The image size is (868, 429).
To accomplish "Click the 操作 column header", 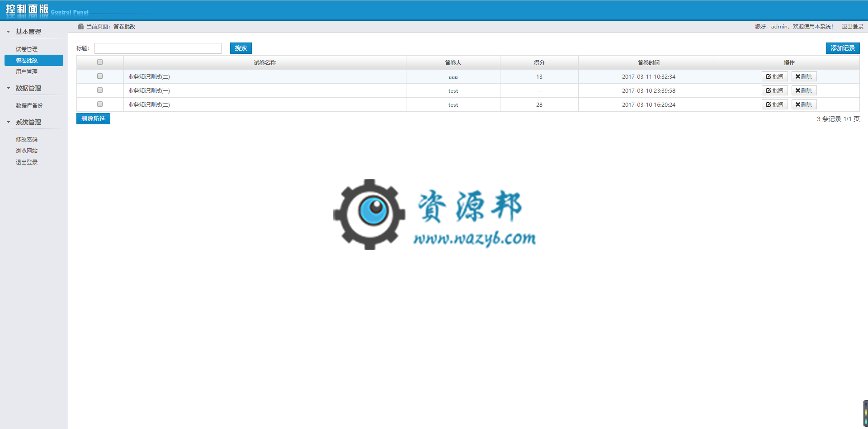I will [x=789, y=63].
